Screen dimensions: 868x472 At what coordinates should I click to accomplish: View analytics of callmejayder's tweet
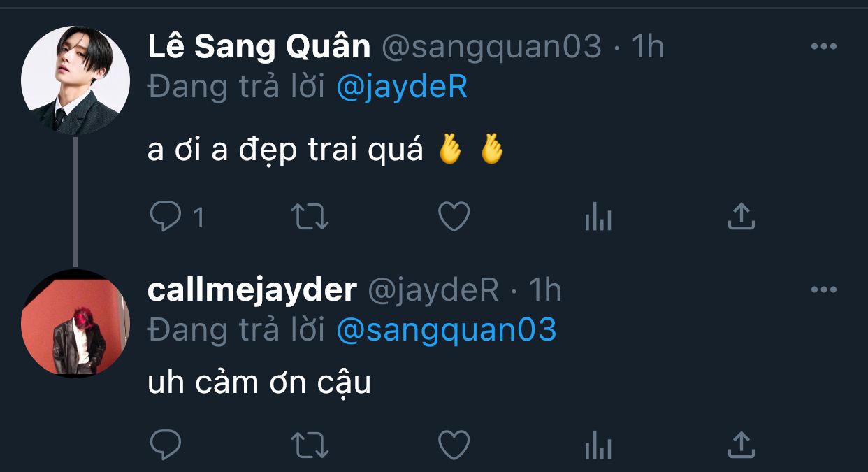[x=598, y=445]
